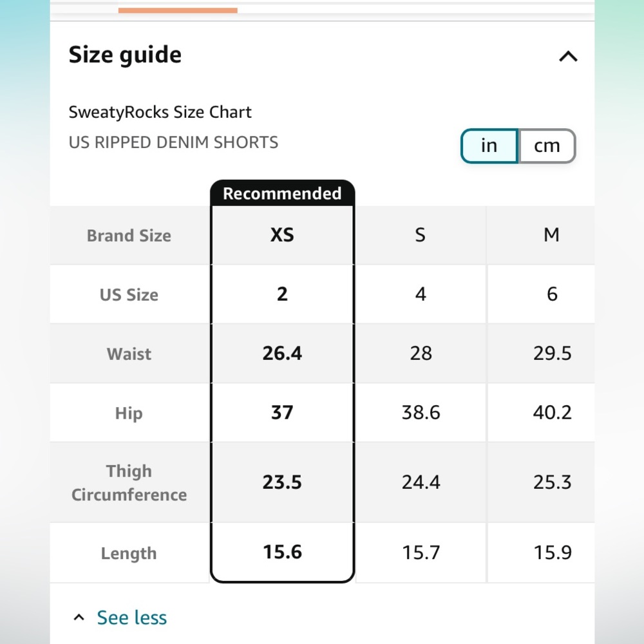The width and height of the screenshot is (644, 644).
Task: Click the Hip value 40.2
Action: point(552,412)
